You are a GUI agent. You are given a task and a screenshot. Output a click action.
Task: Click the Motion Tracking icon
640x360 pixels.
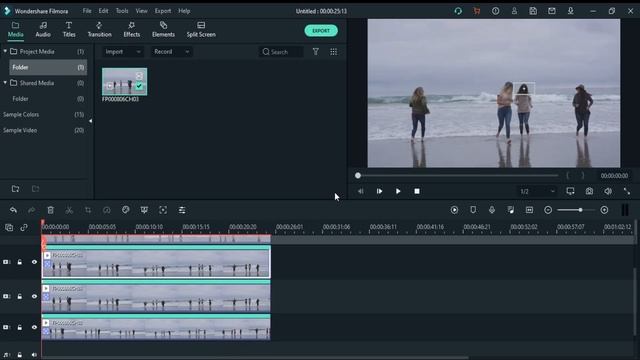pos(163,210)
